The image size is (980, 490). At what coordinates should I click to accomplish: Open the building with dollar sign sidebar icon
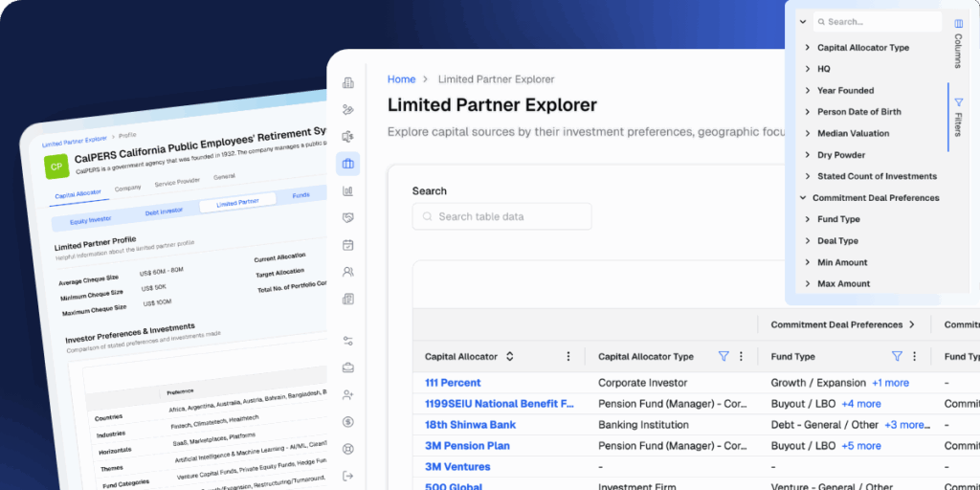click(x=348, y=136)
